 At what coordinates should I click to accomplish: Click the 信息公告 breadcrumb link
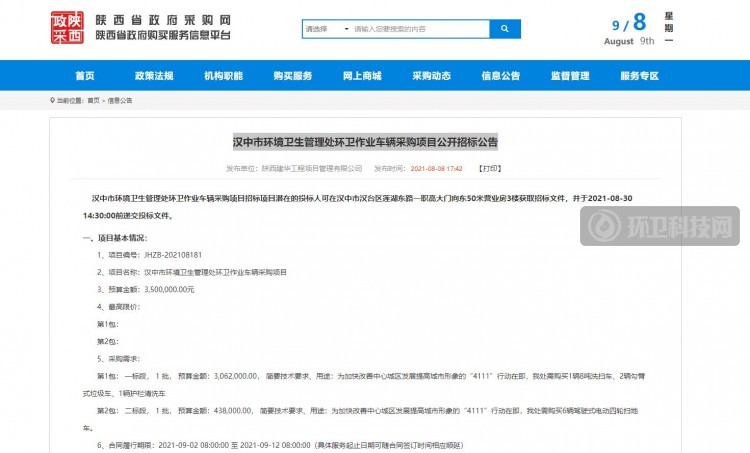tap(120, 100)
